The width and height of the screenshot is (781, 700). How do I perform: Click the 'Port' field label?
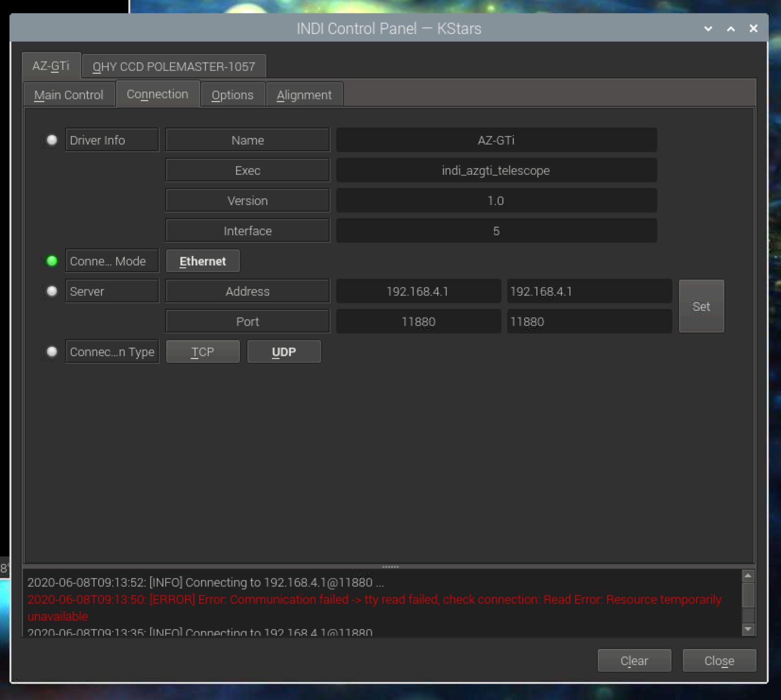pos(247,322)
